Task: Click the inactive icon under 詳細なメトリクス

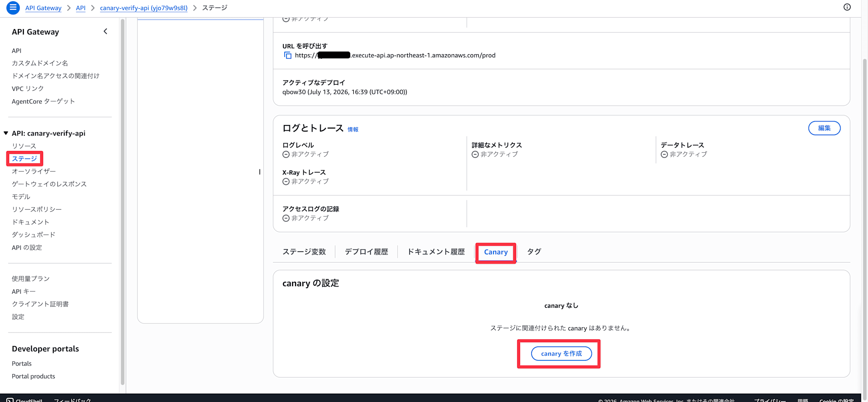Action: (x=475, y=155)
